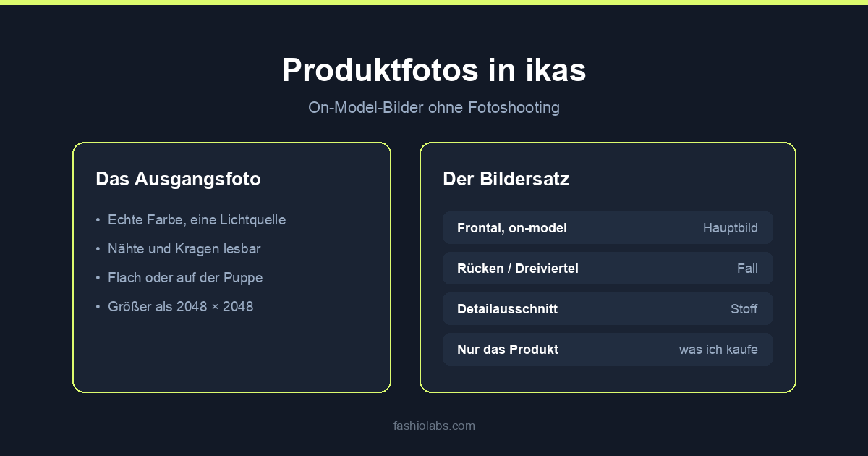Open the fashiolabs.com link
The image size is (868, 456).
click(434, 426)
